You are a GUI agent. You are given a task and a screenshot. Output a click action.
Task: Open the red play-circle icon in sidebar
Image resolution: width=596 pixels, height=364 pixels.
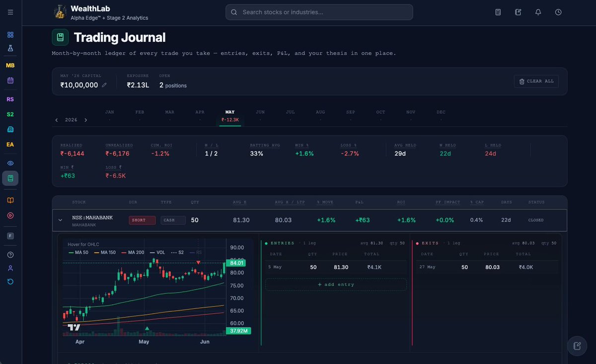[x=10, y=216]
